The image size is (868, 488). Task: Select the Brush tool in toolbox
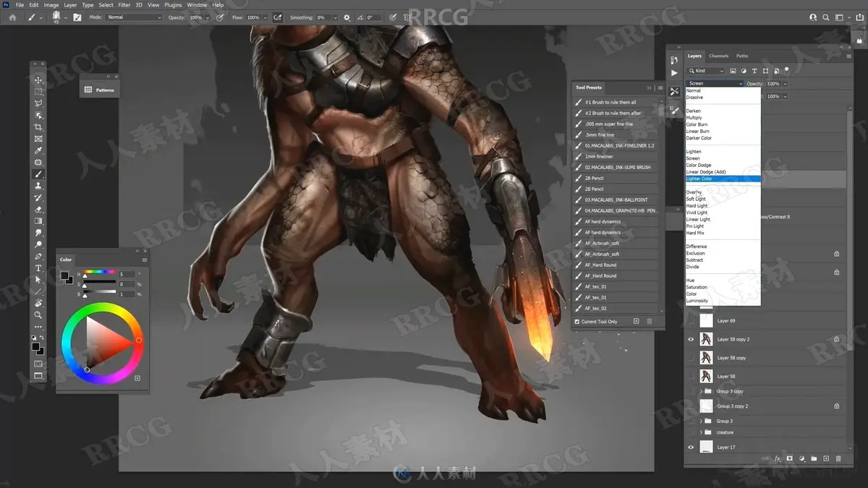(x=38, y=174)
